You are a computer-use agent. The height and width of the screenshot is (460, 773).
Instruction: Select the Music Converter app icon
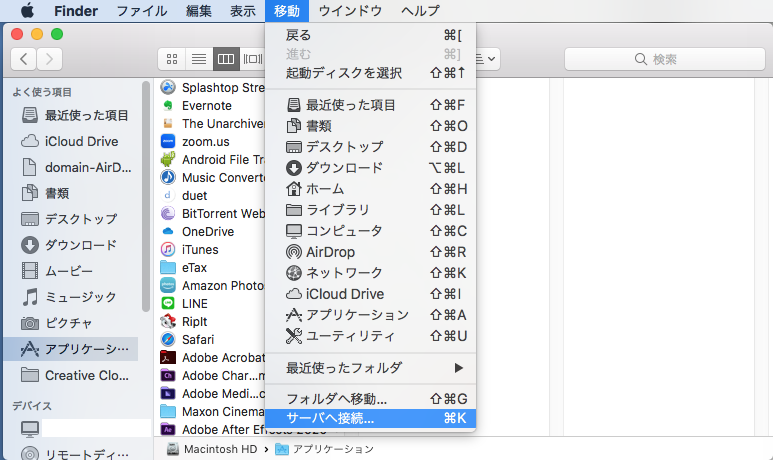pos(168,177)
